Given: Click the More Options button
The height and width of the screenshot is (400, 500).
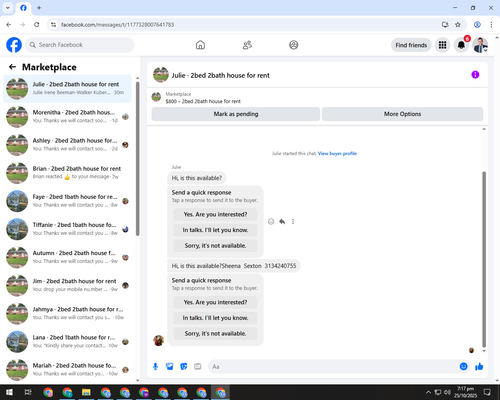Looking at the screenshot, I should click(x=402, y=114).
